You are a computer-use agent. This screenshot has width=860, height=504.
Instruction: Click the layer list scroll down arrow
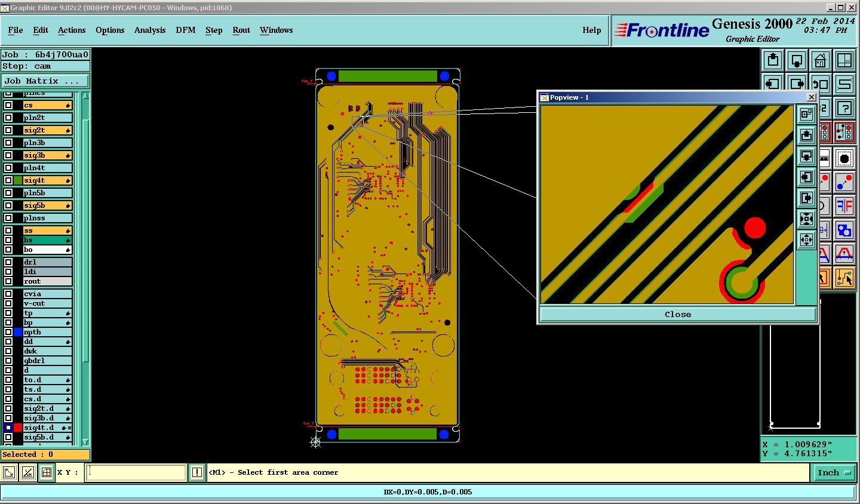tap(85, 442)
